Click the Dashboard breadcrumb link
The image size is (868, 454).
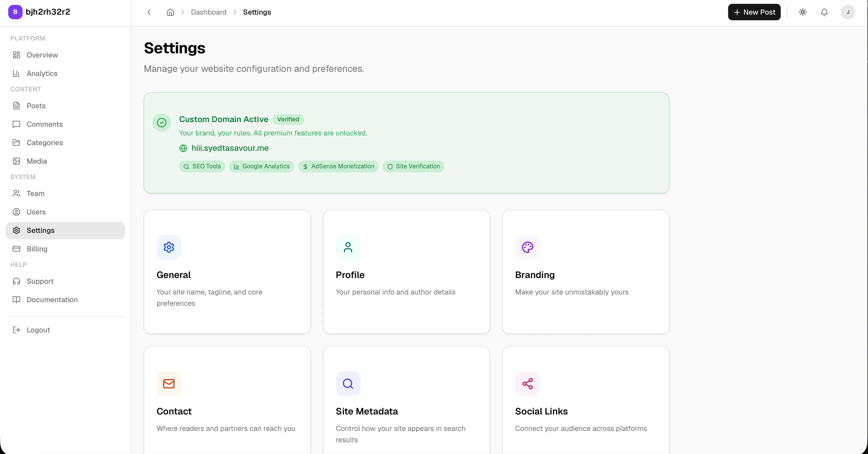[209, 12]
